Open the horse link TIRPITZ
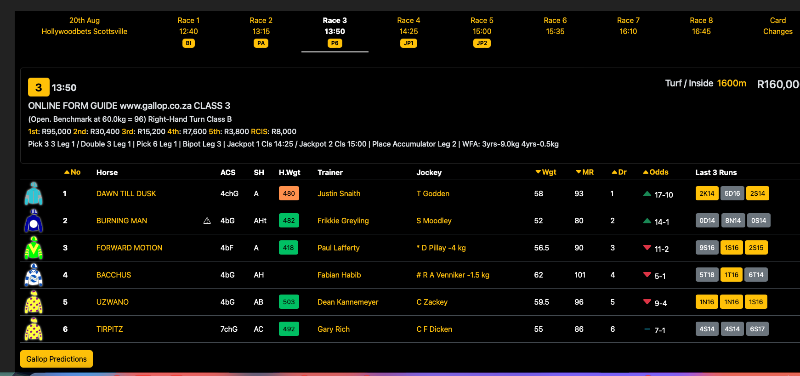The width and height of the screenshot is (800, 376). (110, 330)
